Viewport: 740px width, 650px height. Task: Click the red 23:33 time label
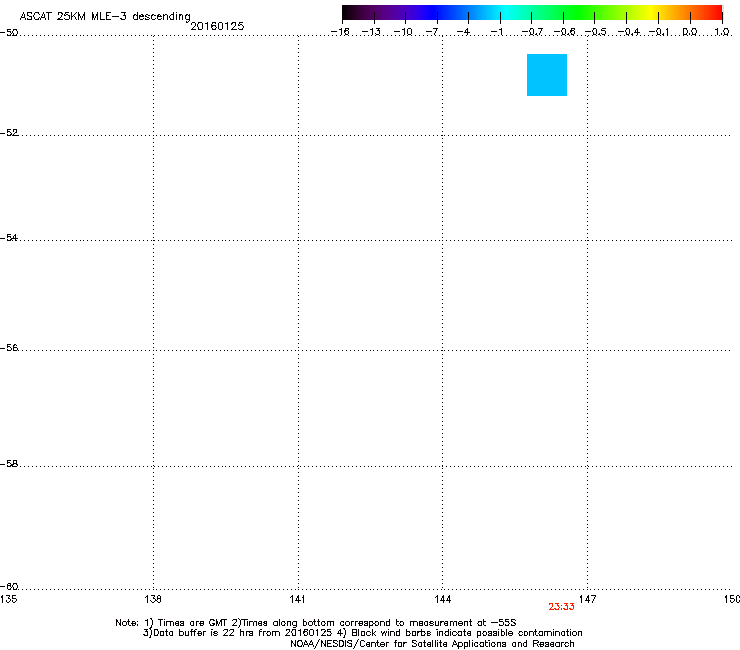pos(561,607)
